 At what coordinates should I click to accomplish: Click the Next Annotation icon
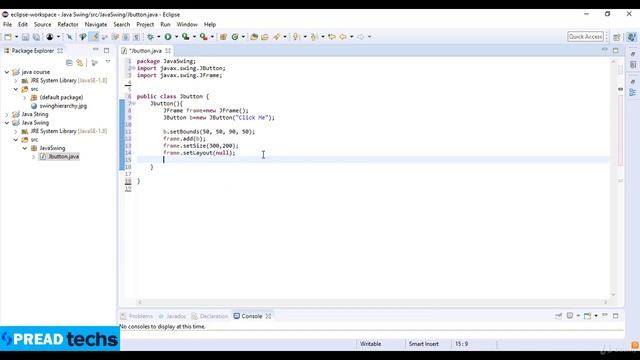296,37
